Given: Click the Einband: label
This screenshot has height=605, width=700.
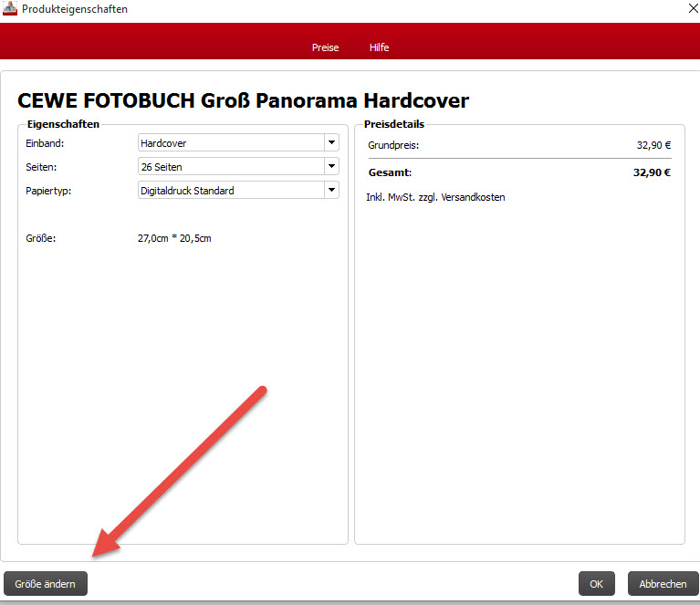Looking at the screenshot, I should click(45, 143).
